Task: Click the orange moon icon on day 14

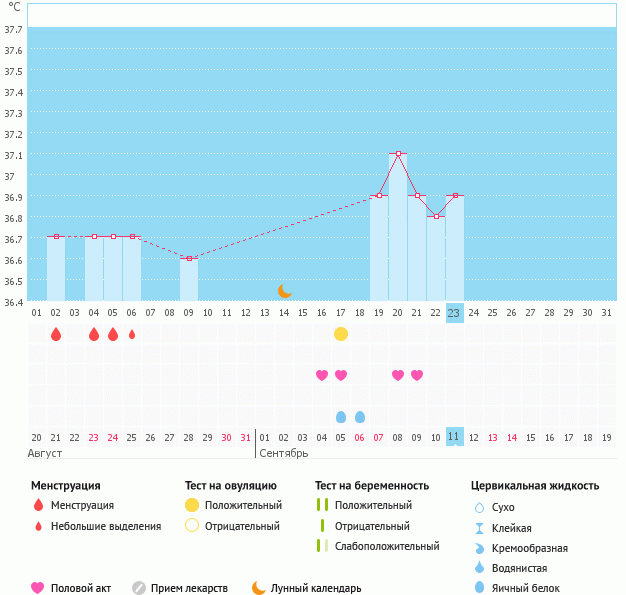Action: [285, 290]
